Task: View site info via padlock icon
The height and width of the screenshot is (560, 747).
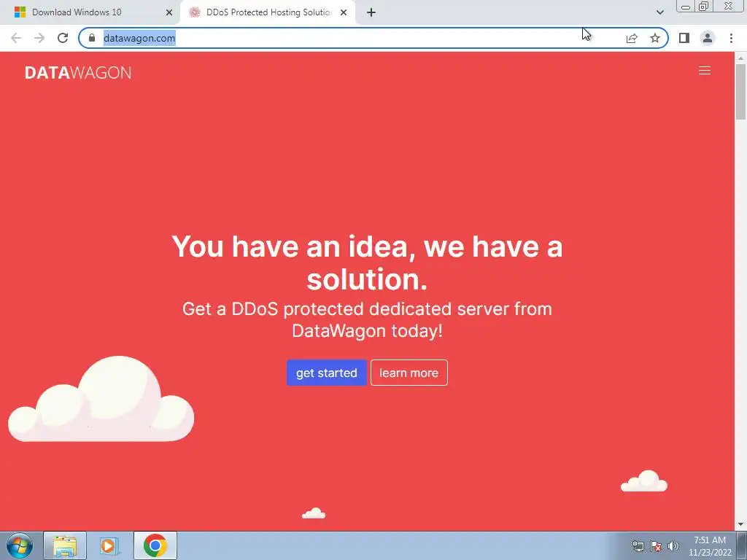Action: (x=92, y=38)
